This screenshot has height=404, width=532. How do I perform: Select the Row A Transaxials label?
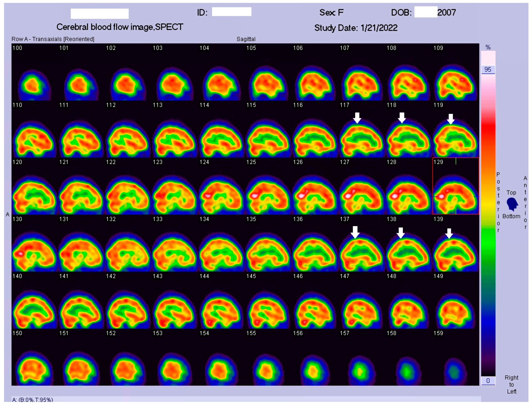[x=53, y=39]
